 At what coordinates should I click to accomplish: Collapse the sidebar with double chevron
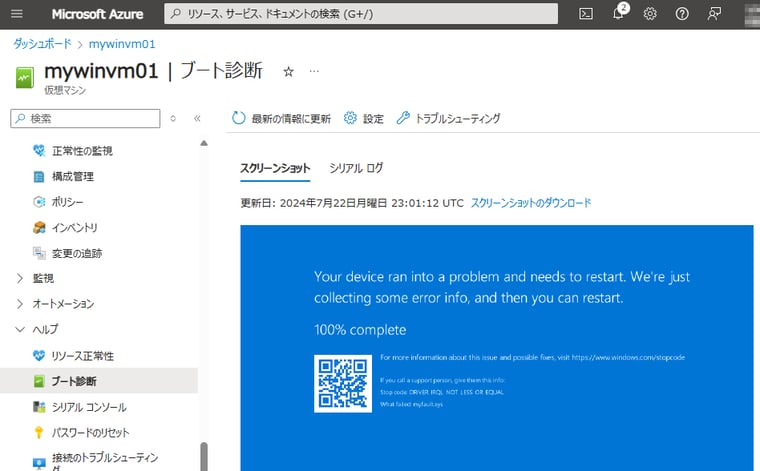coord(197,118)
